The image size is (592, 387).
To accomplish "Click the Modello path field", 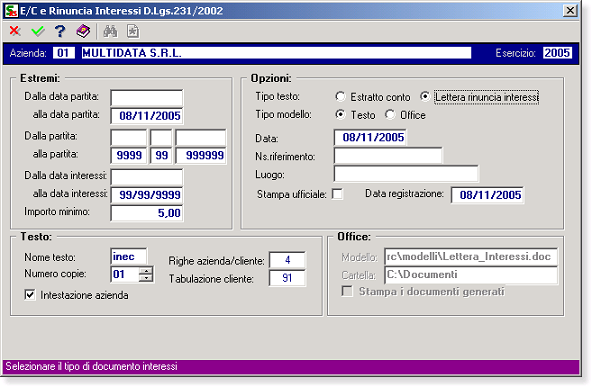I will (x=471, y=257).
